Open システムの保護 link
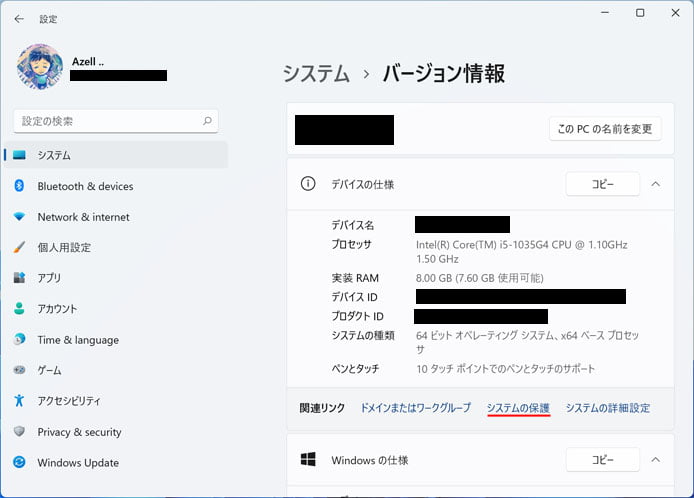The height and width of the screenshot is (498, 694). point(518,408)
